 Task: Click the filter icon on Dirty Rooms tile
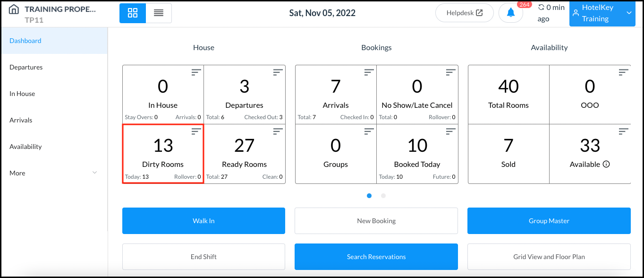[196, 131]
